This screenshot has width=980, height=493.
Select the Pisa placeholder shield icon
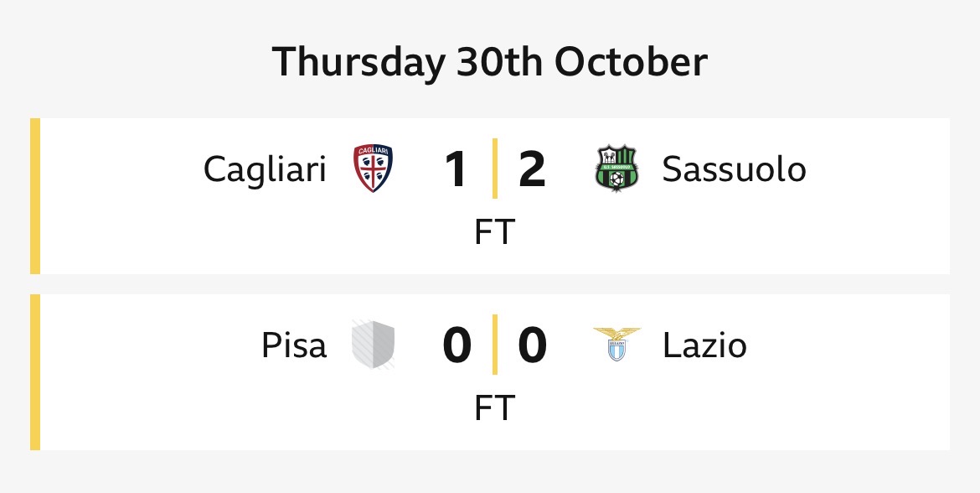point(373,345)
